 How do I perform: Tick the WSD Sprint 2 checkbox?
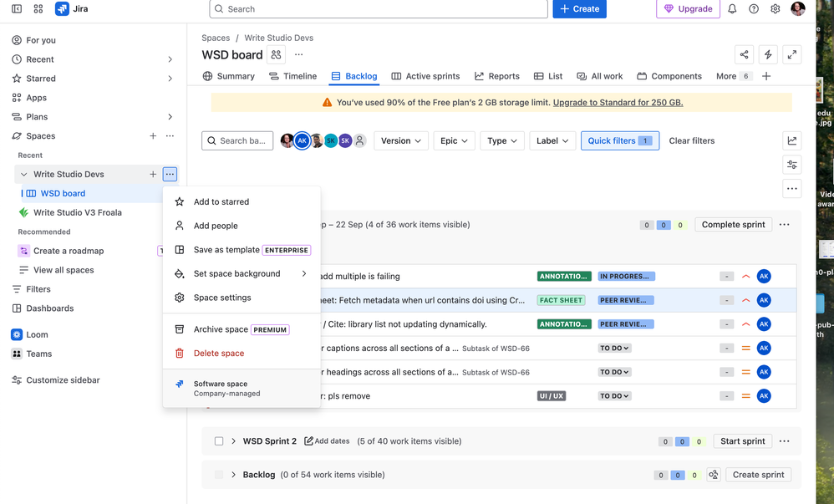click(x=219, y=441)
